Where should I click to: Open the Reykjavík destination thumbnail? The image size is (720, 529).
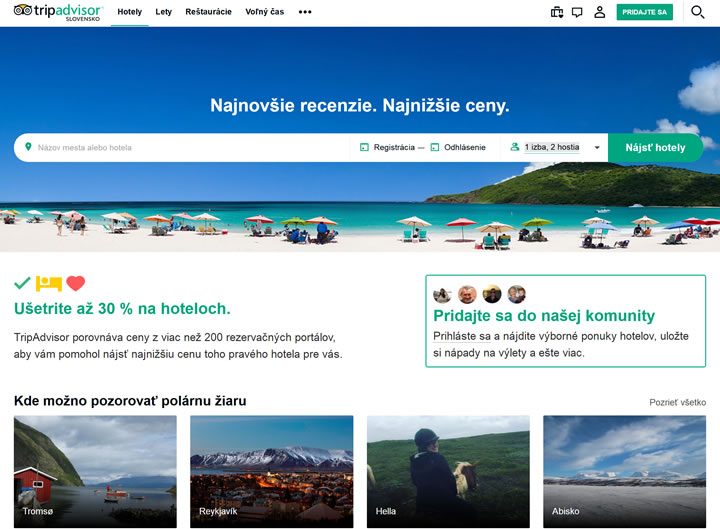coord(271,471)
